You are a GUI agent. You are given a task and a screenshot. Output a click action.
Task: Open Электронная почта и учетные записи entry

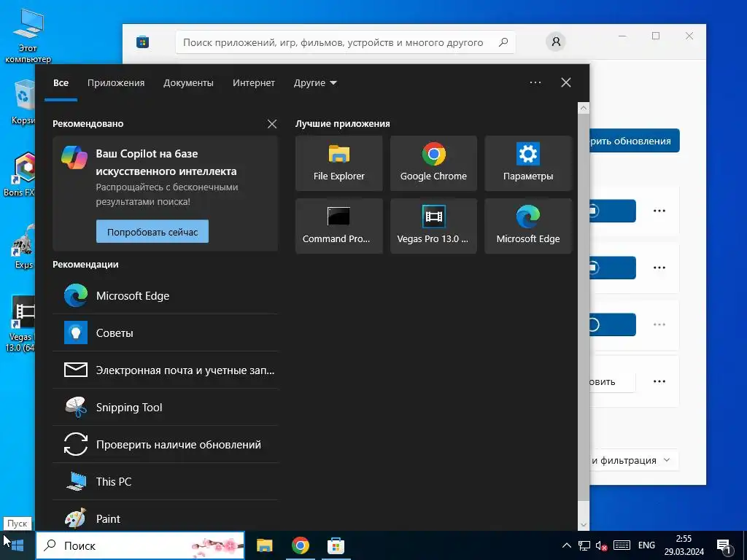[x=165, y=370]
